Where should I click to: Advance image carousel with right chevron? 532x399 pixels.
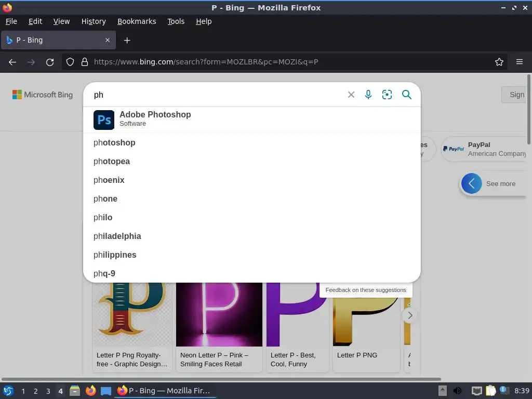tap(410, 315)
